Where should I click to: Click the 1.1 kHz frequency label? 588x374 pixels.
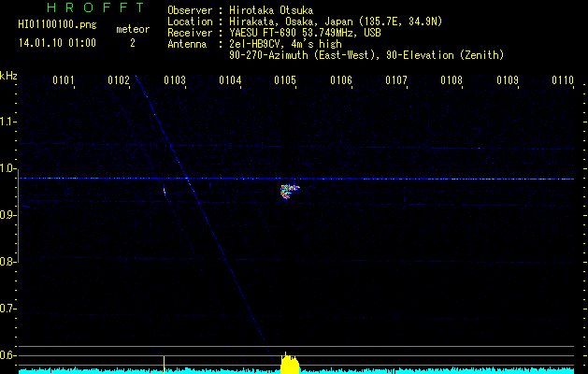pyautogui.click(x=7, y=122)
